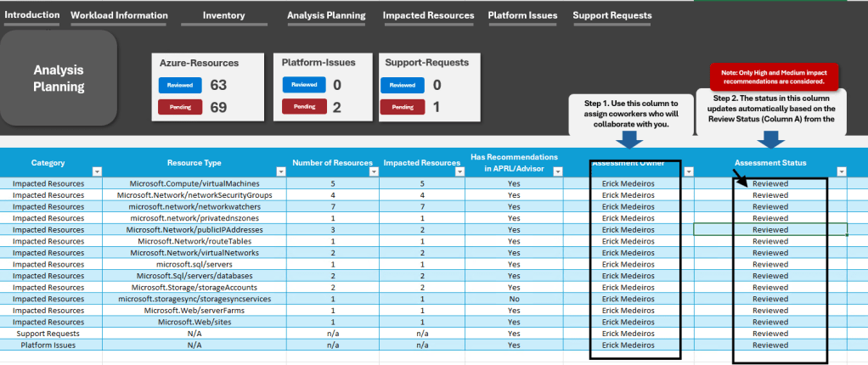
Task: Open the Category column filter dropdown
Action: 96,171
